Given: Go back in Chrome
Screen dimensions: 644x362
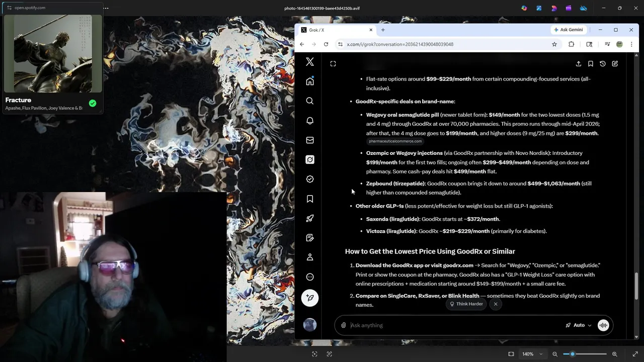Looking at the screenshot, I should click(302, 44).
